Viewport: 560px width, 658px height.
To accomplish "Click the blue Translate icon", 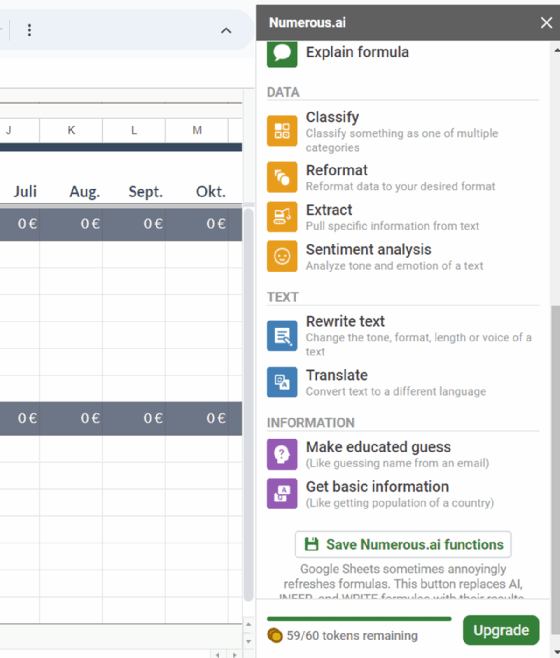I will click(x=282, y=382).
